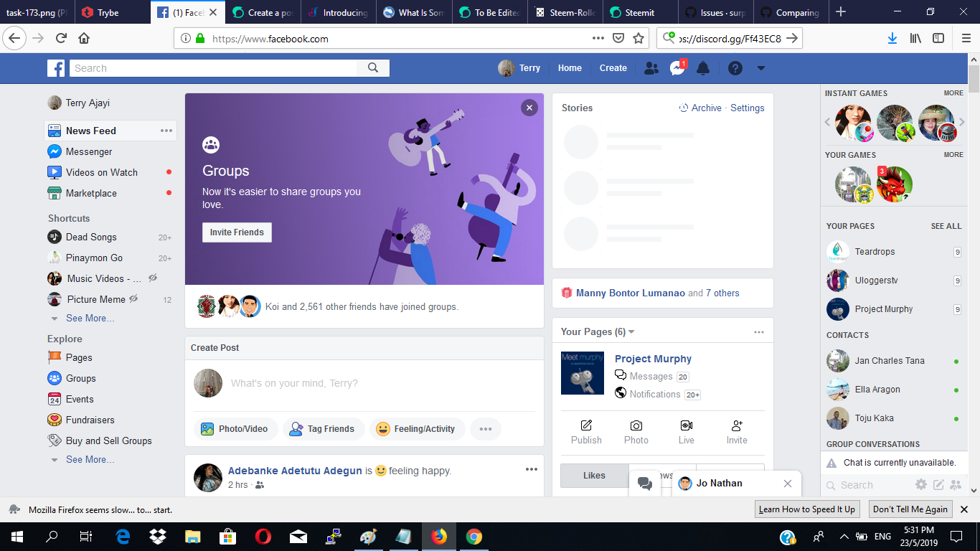This screenshot has height=551, width=980.
Task: Select the Likes tab
Action: (594, 475)
